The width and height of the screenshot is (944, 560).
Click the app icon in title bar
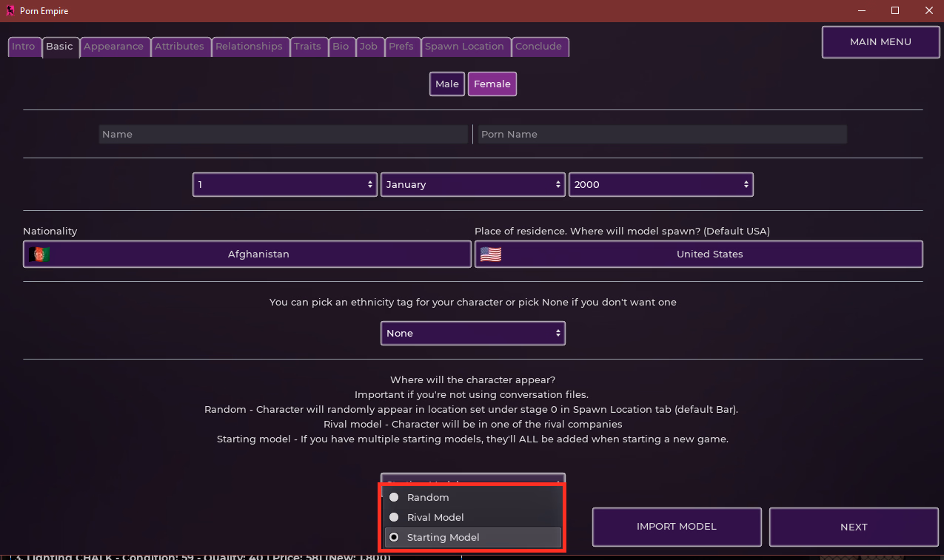(x=10, y=11)
